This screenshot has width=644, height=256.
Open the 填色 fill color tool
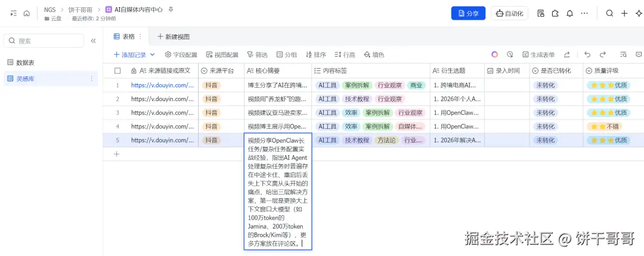[374, 55]
